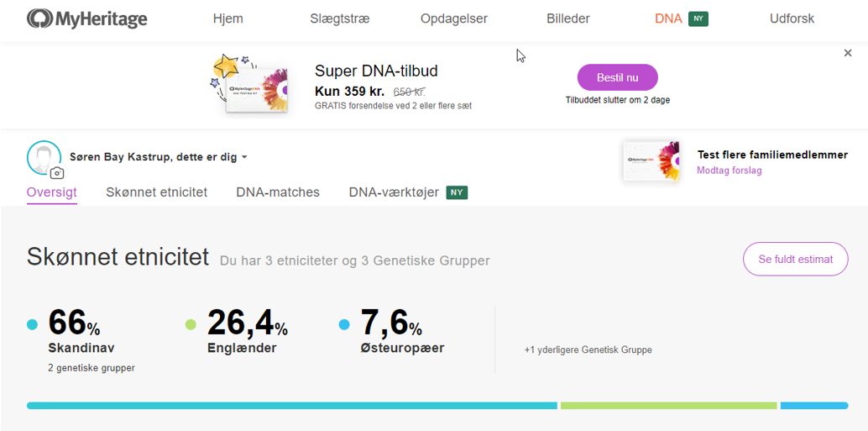Screen dimensions: 868x431
Task: Click Se fuldt estimat button
Action: (x=795, y=259)
